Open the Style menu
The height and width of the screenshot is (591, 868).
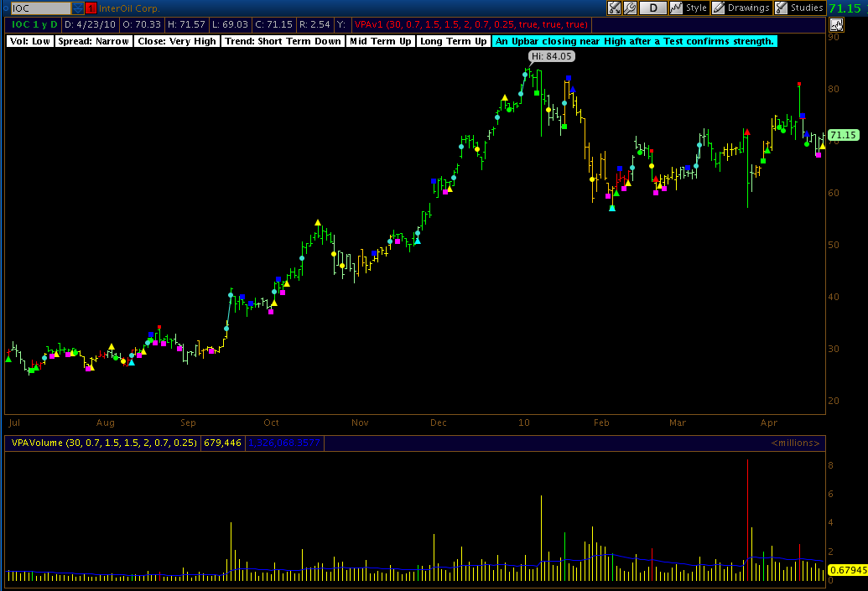689,8
